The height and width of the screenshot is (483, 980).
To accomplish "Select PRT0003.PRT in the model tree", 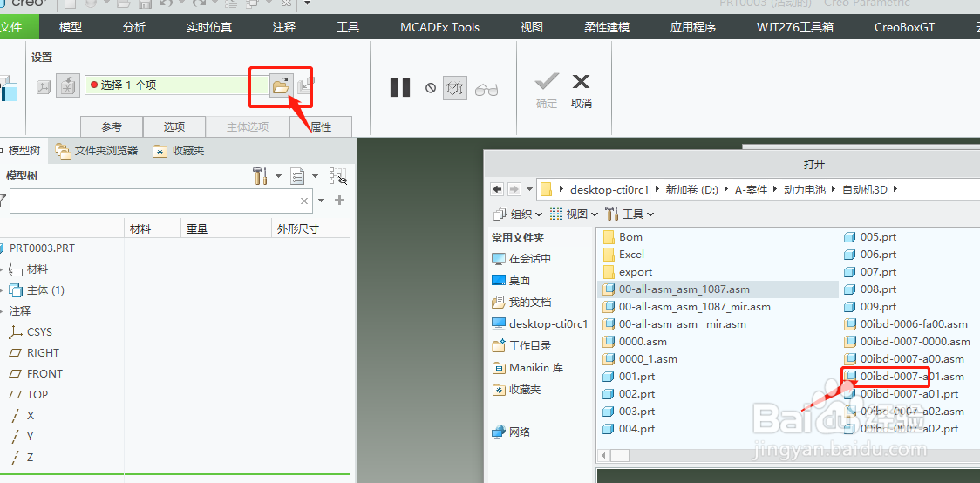I will coord(42,248).
